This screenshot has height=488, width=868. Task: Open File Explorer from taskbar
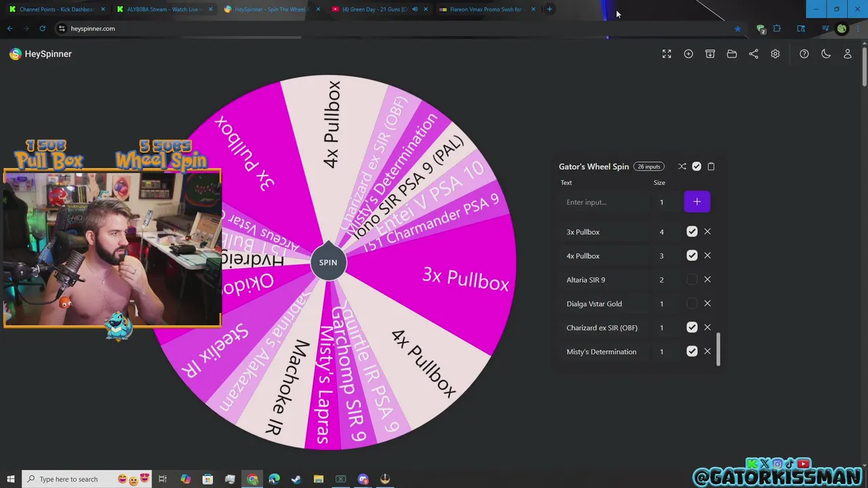pyautogui.click(x=318, y=479)
